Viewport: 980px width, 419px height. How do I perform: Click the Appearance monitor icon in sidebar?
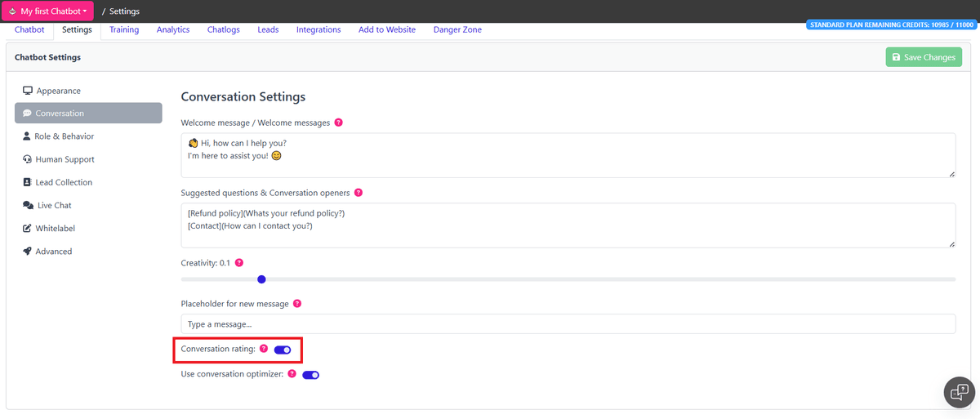(28, 91)
